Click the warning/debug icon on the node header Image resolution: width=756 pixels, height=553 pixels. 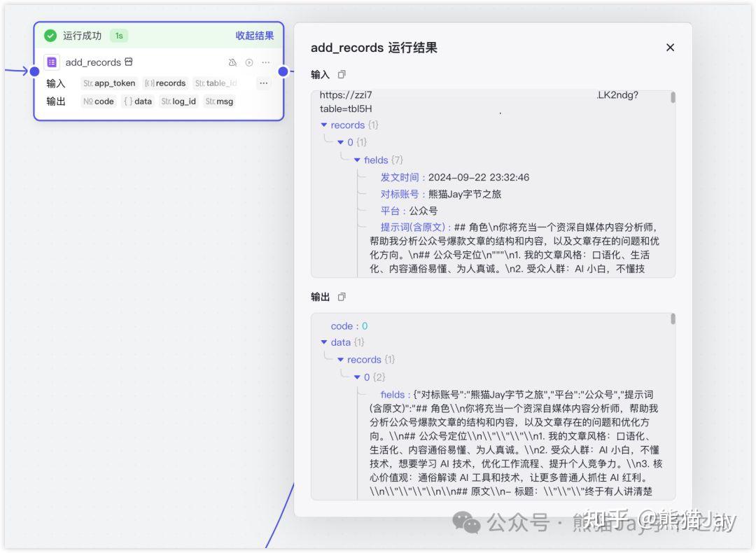[232, 62]
